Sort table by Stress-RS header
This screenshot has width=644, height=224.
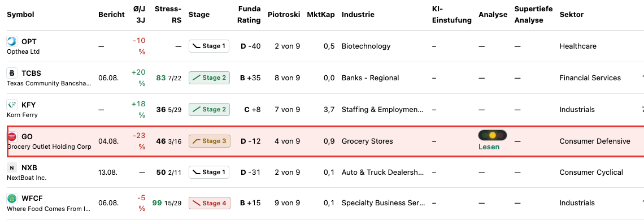pos(168,14)
